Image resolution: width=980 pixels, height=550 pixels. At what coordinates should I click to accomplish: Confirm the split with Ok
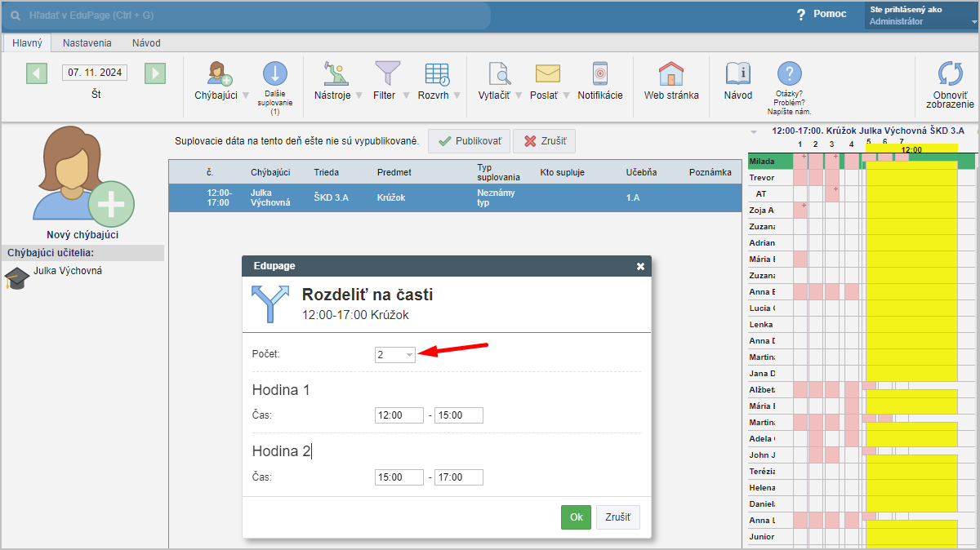[576, 517]
